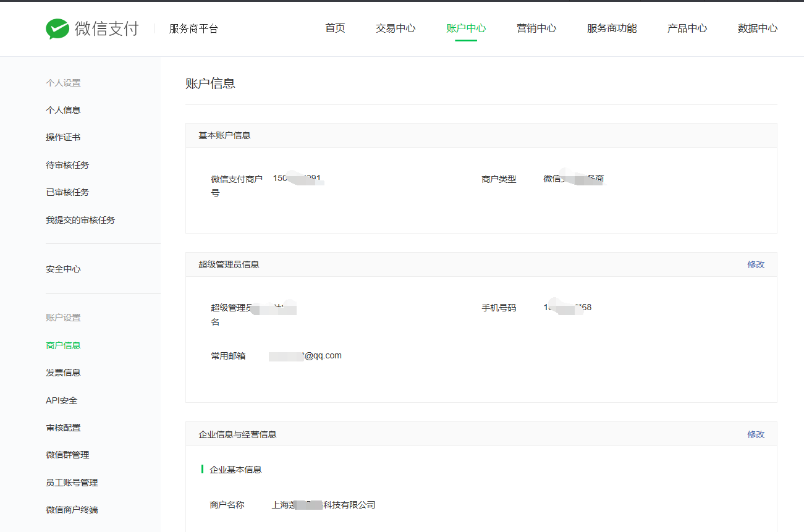View 已审核任务 in sidebar

(x=67, y=192)
